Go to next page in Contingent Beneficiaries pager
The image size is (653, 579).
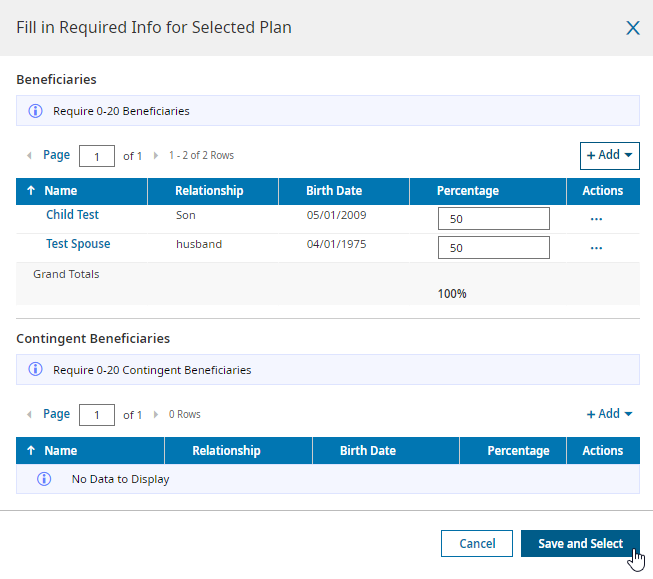[x=156, y=414]
